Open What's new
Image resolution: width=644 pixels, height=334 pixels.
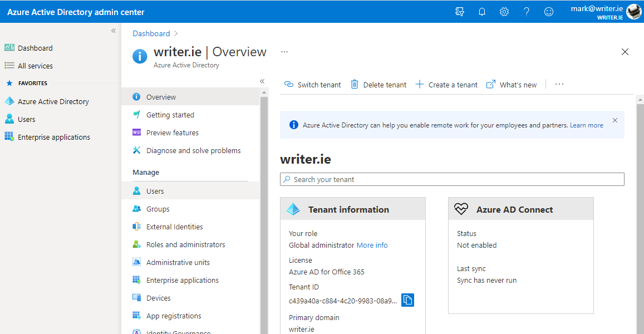coord(512,85)
